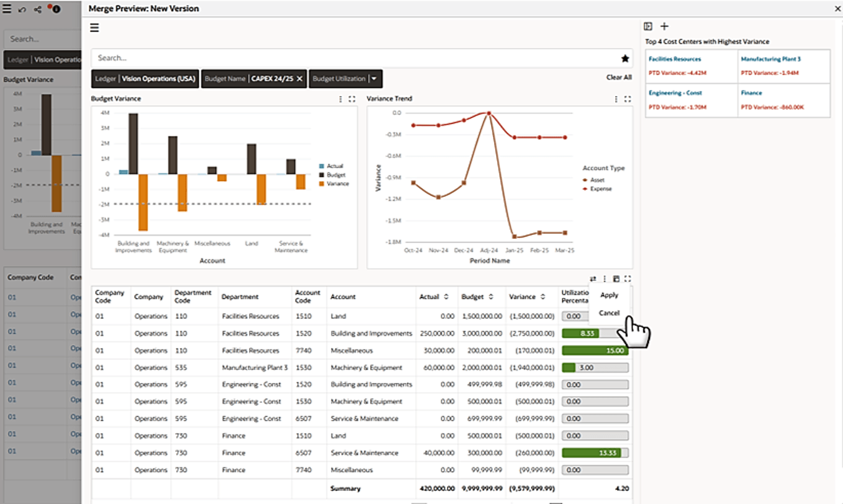Open the Engineering - Const cost center link
The height and width of the screenshot is (504, 843).
(x=675, y=93)
